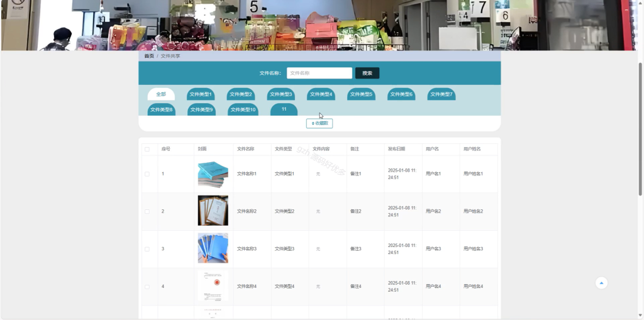Screen dimensions: 644x320
Task: Open the cover thumbnail of 文件名称2
Action: (213, 211)
